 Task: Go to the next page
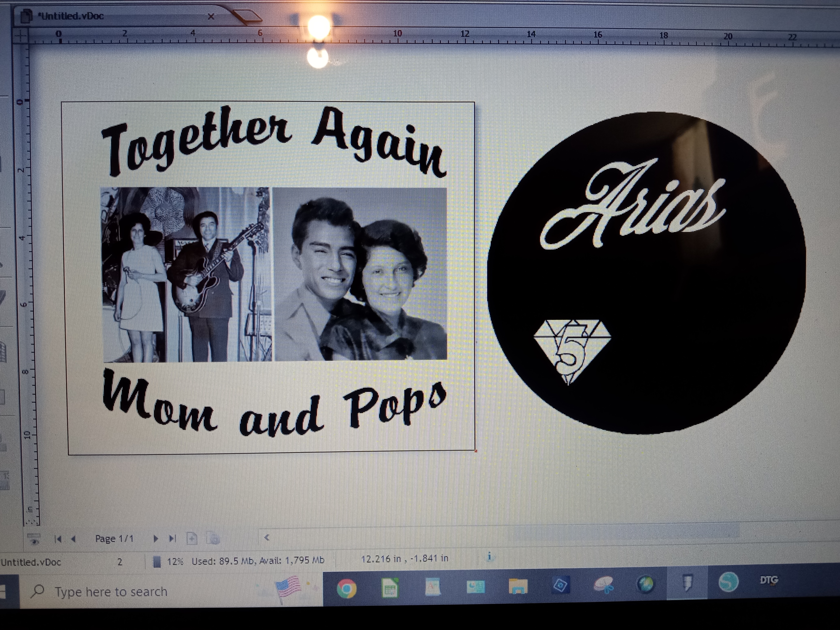[156, 539]
